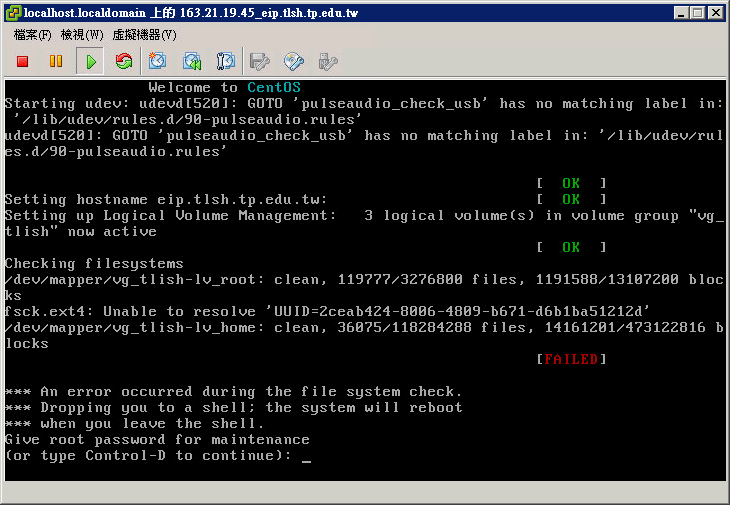Click the red FAILED status text
Viewport: 730px width, 505px height.
click(x=571, y=359)
